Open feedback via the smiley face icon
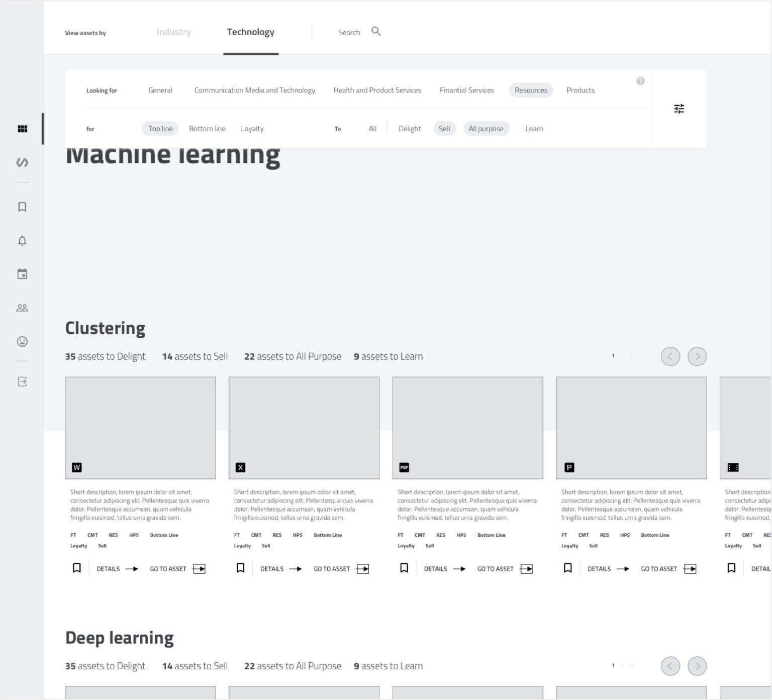This screenshot has height=700, width=772. click(22, 341)
